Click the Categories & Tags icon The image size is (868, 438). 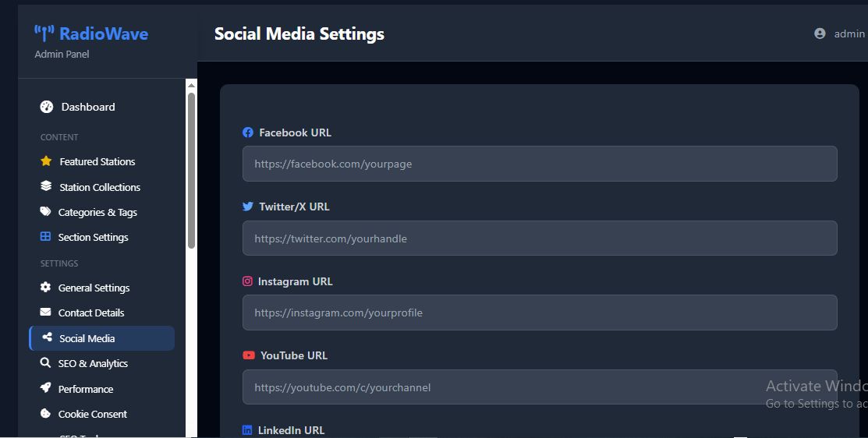[45, 212]
